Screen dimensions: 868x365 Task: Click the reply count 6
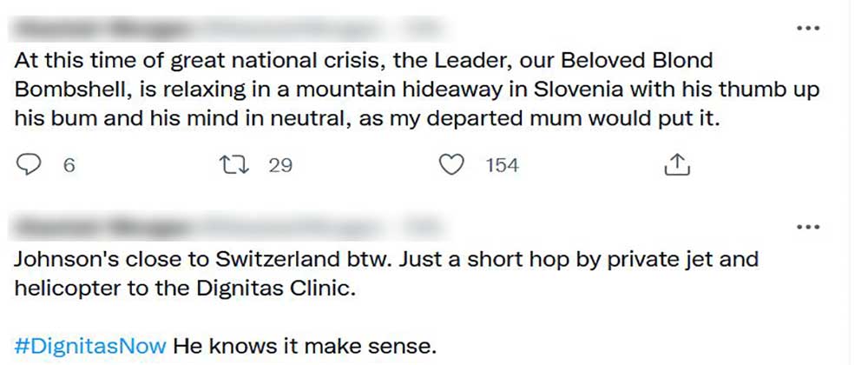tap(69, 165)
